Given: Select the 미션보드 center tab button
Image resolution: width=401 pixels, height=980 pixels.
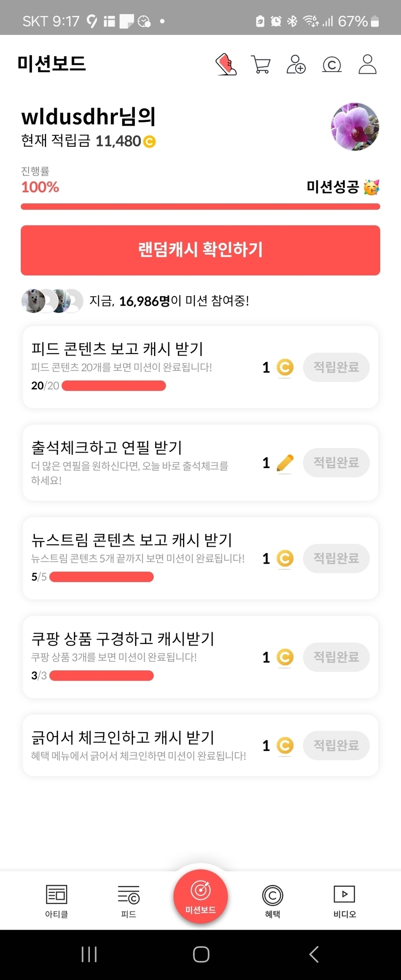Looking at the screenshot, I should coord(200,896).
